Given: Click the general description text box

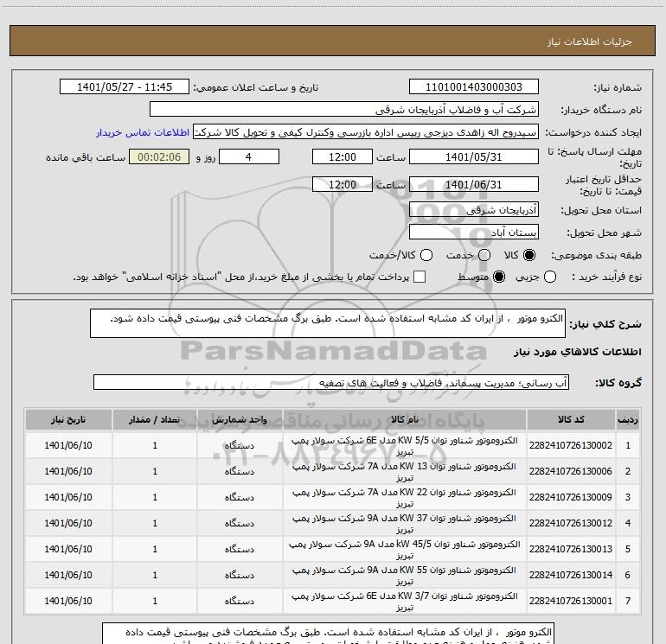Looking at the screenshot, I should 328,323.
